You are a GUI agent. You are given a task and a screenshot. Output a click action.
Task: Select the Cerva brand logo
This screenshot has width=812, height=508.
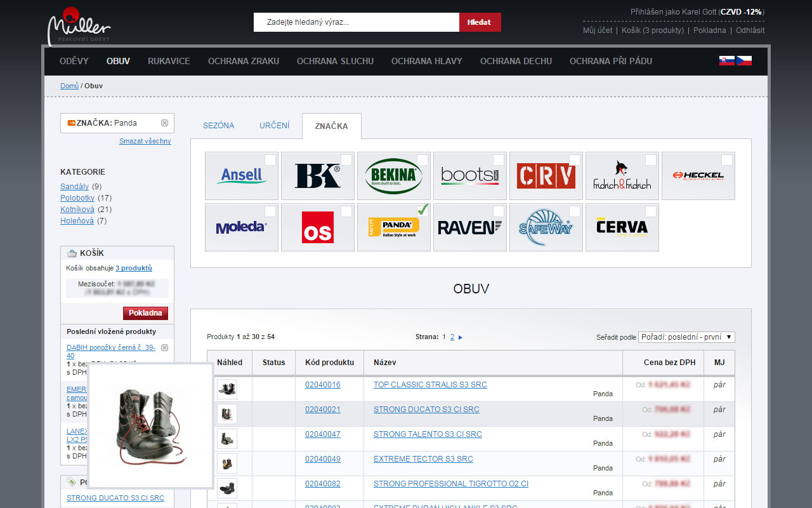(622, 227)
